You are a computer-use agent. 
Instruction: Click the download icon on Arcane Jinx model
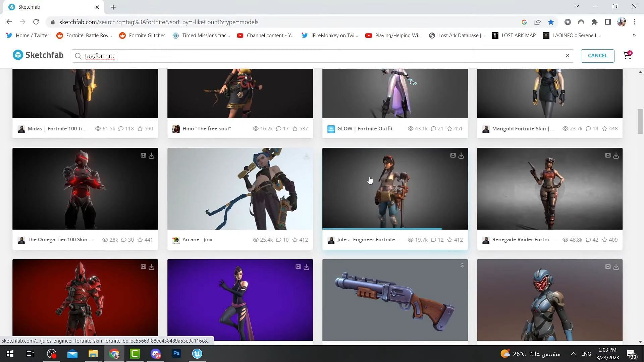point(307,155)
